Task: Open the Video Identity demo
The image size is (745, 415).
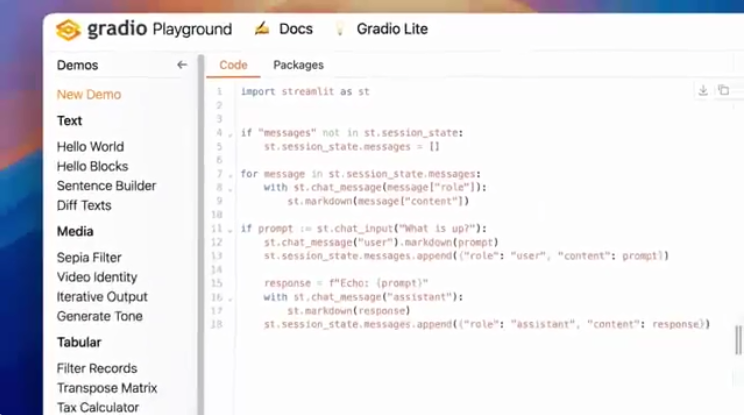Action: tap(97, 277)
